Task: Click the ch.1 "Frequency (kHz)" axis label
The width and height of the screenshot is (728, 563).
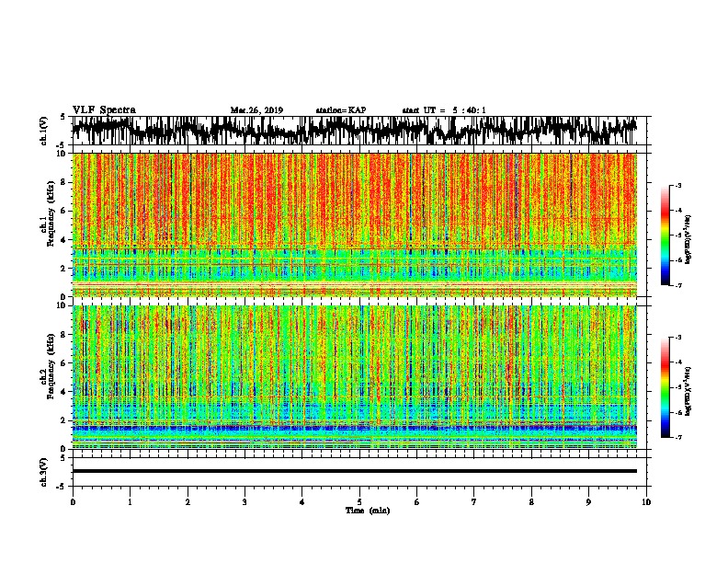Action: [x=51, y=213]
